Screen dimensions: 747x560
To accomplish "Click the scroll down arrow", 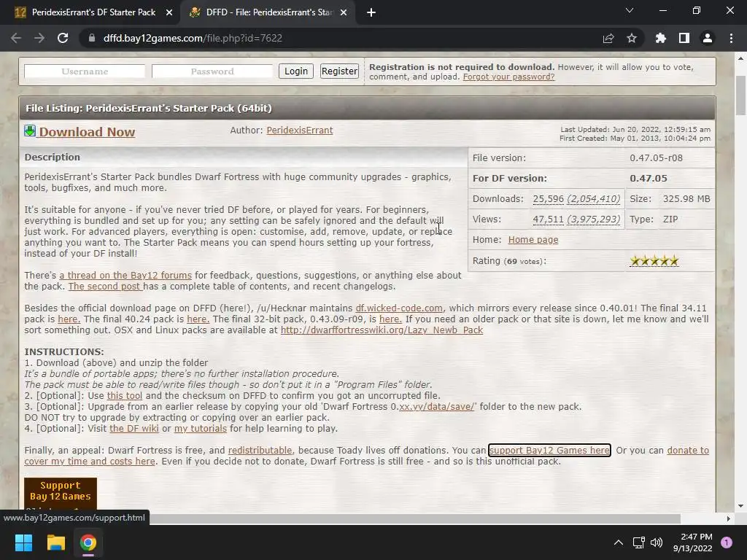I will coord(741,506).
